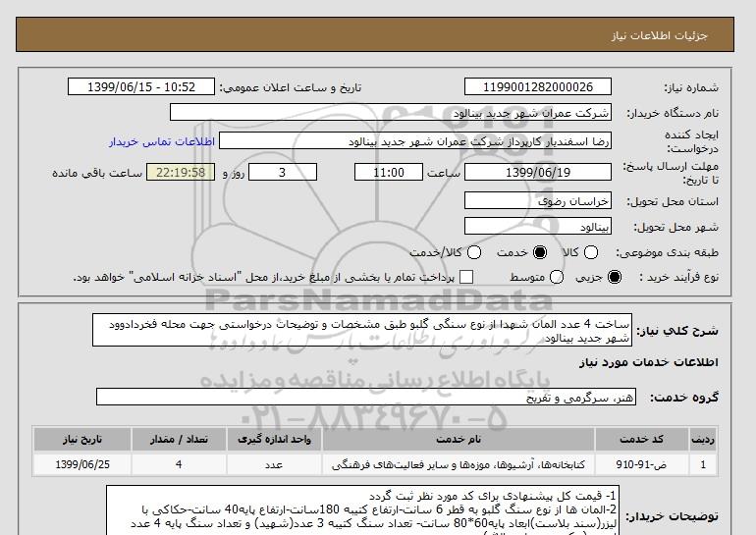756x535 pixels.
Task: Click buyer notes text area
Action: (x=362, y=510)
